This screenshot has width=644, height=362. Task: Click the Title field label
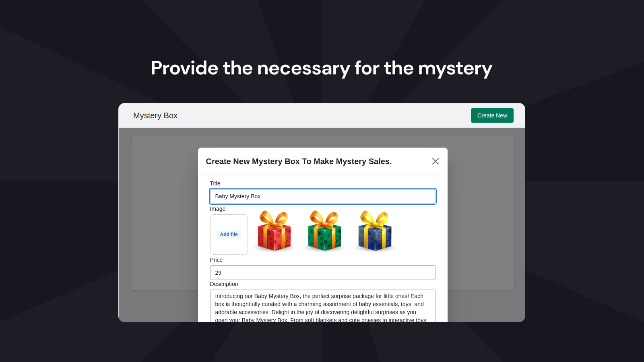[x=215, y=183]
